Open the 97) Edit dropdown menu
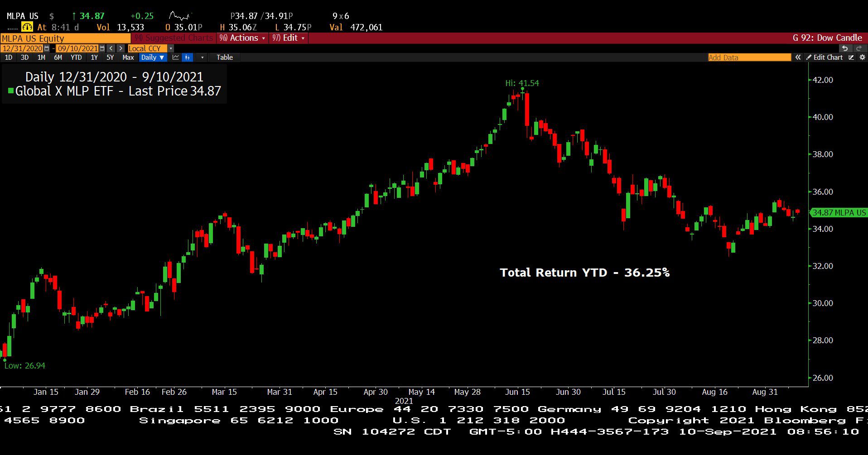 289,38
